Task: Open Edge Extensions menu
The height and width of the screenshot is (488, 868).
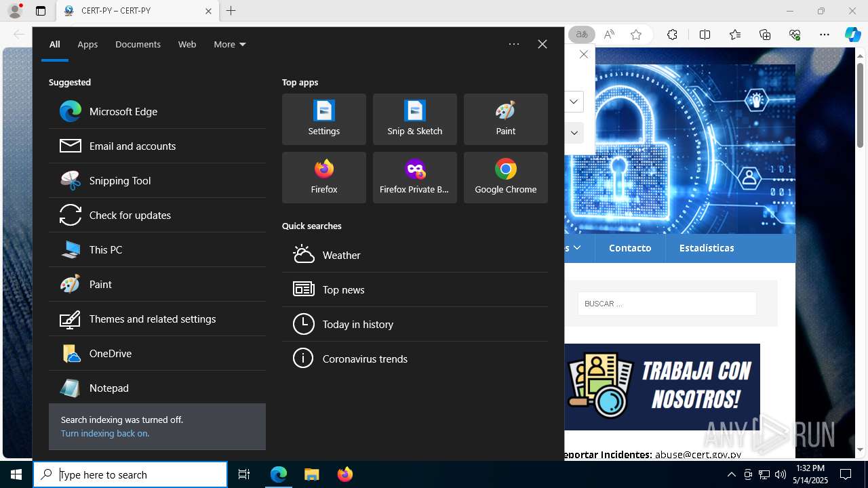Action: click(x=672, y=35)
